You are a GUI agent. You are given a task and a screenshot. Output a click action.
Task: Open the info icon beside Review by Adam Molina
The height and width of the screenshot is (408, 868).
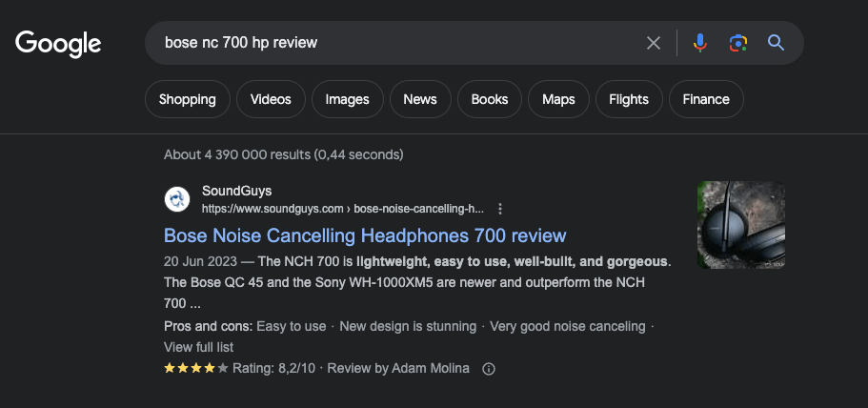click(x=488, y=369)
